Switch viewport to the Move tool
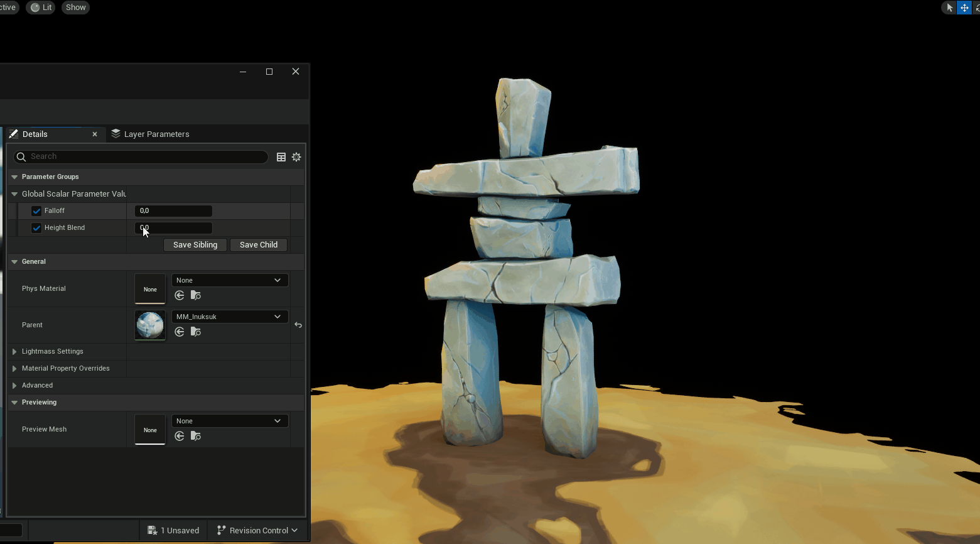The height and width of the screenshot is (544, 980). point(965,8)
